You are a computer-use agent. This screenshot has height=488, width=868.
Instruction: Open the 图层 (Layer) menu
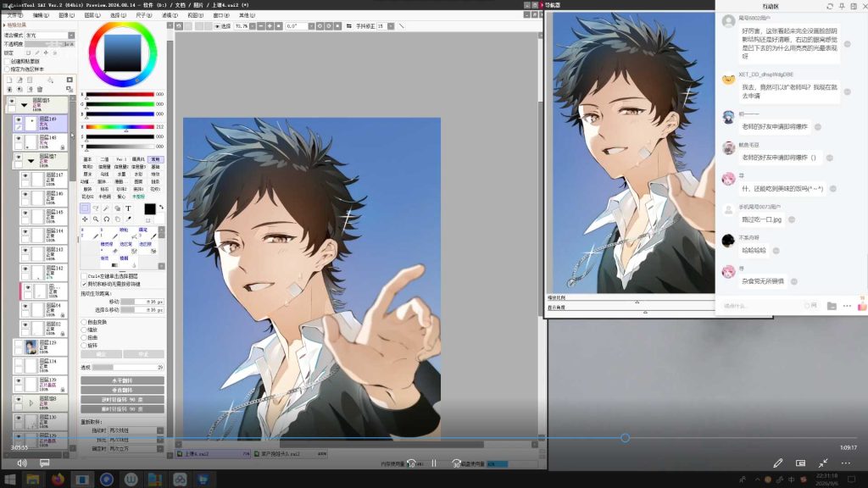[x=92, y=15]
